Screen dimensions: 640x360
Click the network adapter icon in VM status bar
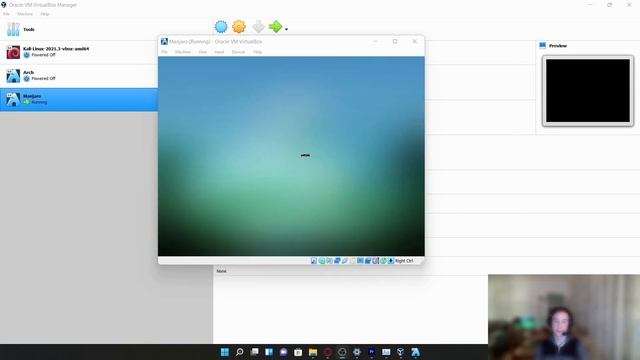tap(337, 260)
